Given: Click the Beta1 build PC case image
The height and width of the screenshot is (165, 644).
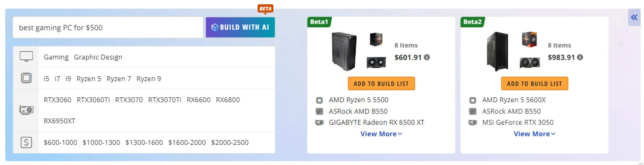Looking at the screenshot, I should [344, 51].
